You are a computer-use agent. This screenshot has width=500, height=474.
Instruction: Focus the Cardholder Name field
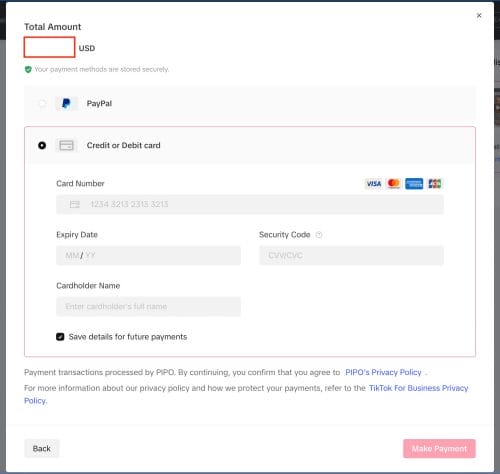(x=148, y=306)
